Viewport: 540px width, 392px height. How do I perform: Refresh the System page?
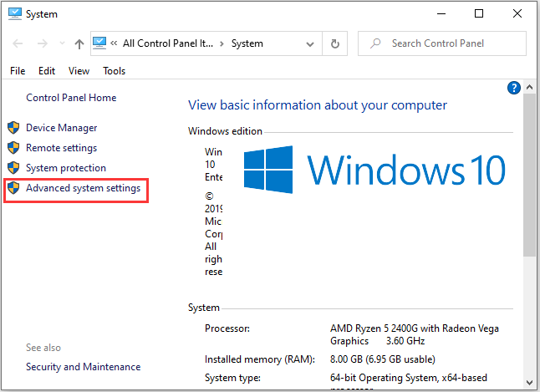click(x=334, y=43)
